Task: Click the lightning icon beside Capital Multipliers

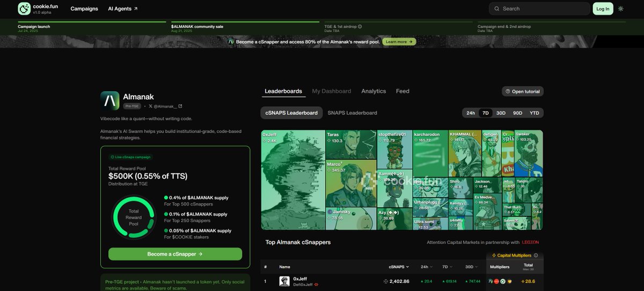Action: click(494, 256)
